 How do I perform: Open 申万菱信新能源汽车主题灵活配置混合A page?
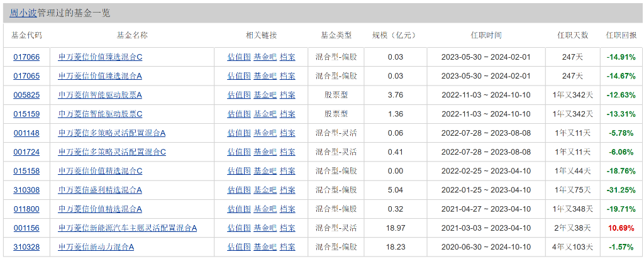(128, 228)
